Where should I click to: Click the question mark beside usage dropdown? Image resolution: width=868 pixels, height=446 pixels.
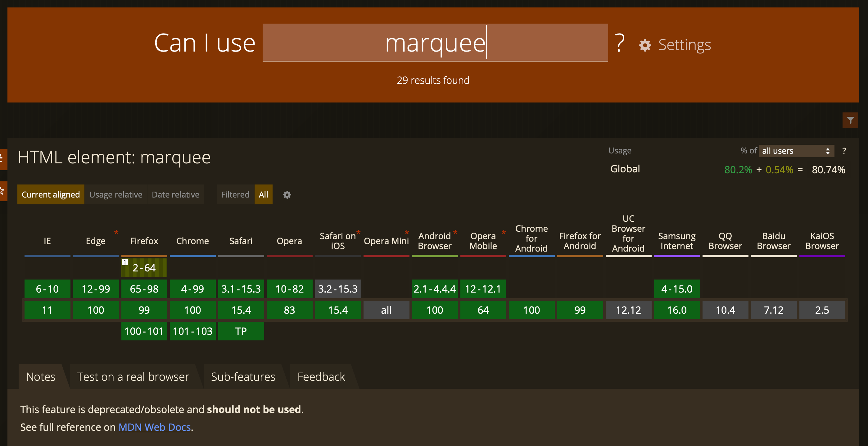tap(844, 151)
